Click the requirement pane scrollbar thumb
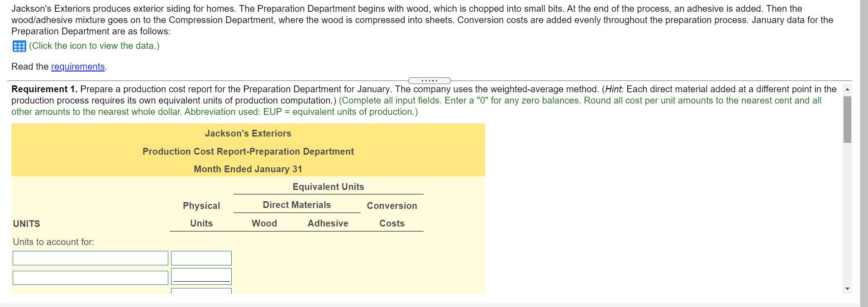The width and height of the screenshot is (868, 307). (847, 119)
